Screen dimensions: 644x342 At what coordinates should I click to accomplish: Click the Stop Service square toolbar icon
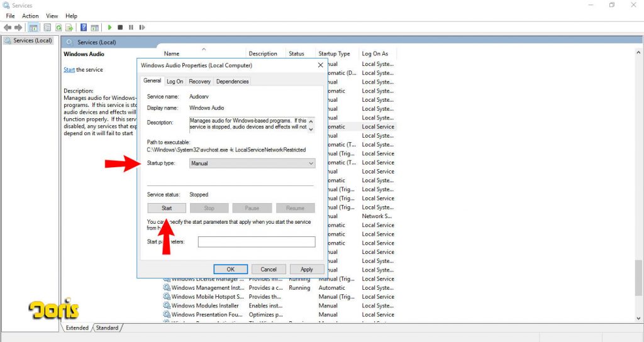[x=120, y=28]
